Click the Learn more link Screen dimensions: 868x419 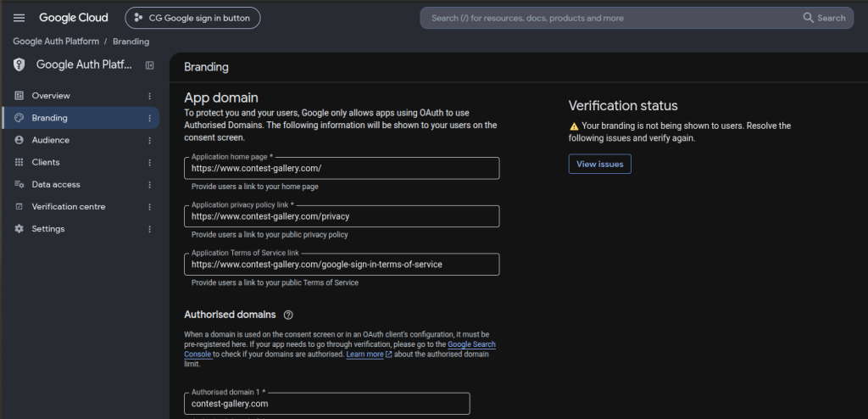pyautogui.click(x=364, y=355)
